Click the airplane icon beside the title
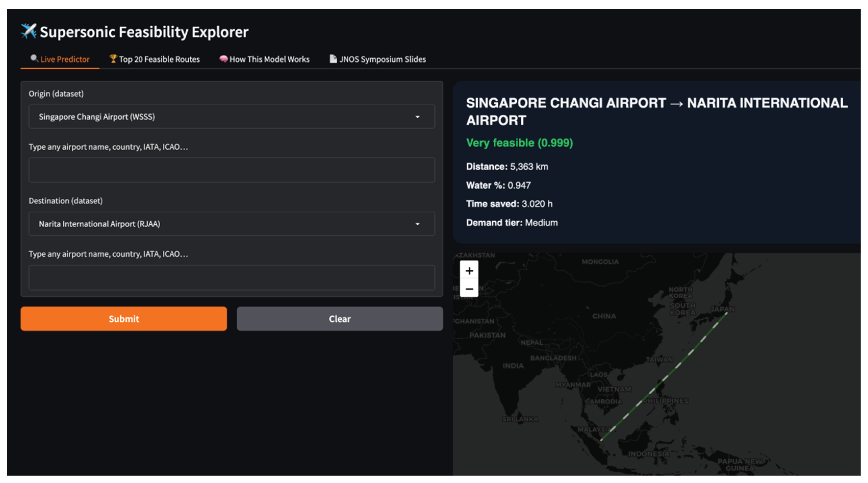The height and width of the screenshot is (483, 868). click(x=28, y=31)
